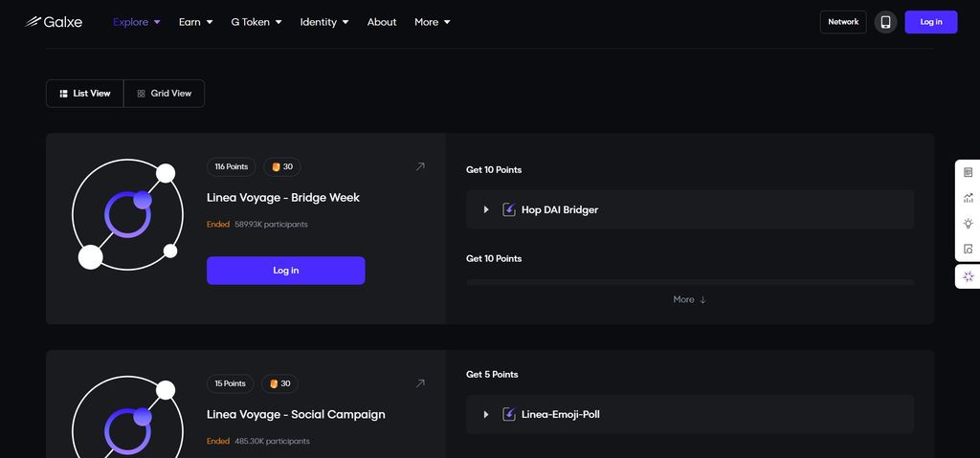The height and width of the screenshot is (458, 980).
Task: Open Social Campaign via arrow icon
Action: click(420, 383)
